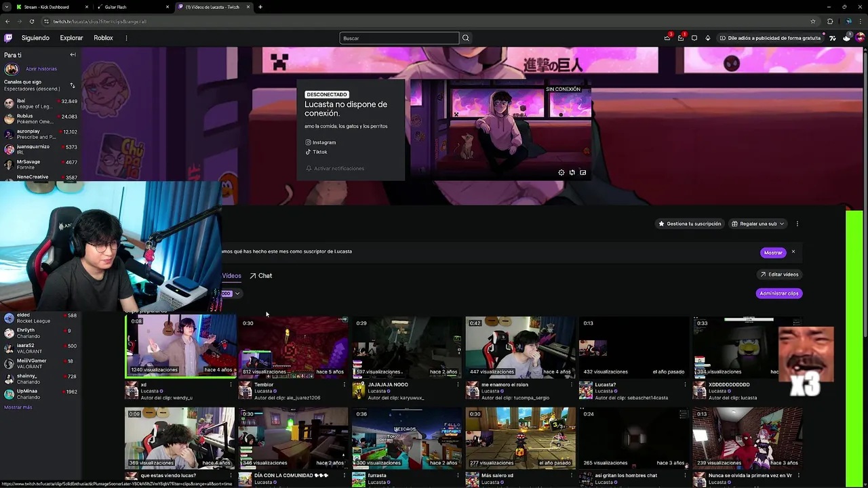Image resolution: width=868 pixels, height=488 pixels.
Task: Open auronplay channel in sidebar
Action: point(41,134)
